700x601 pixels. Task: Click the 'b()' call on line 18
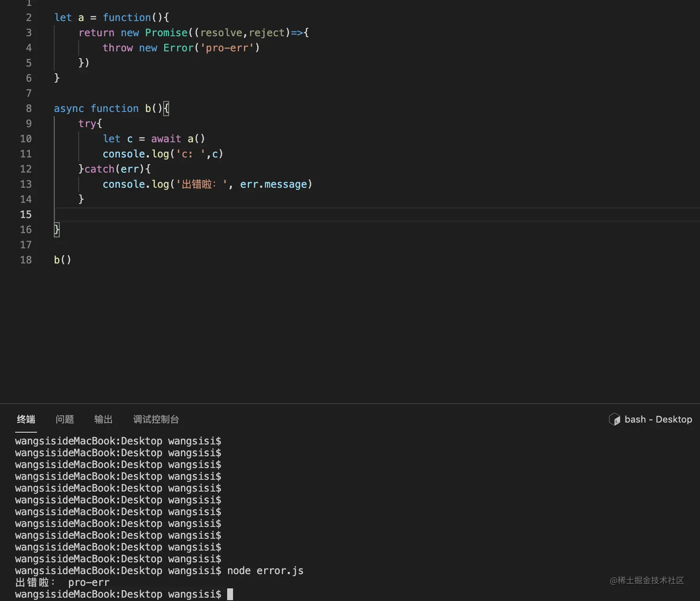[62, 260]
